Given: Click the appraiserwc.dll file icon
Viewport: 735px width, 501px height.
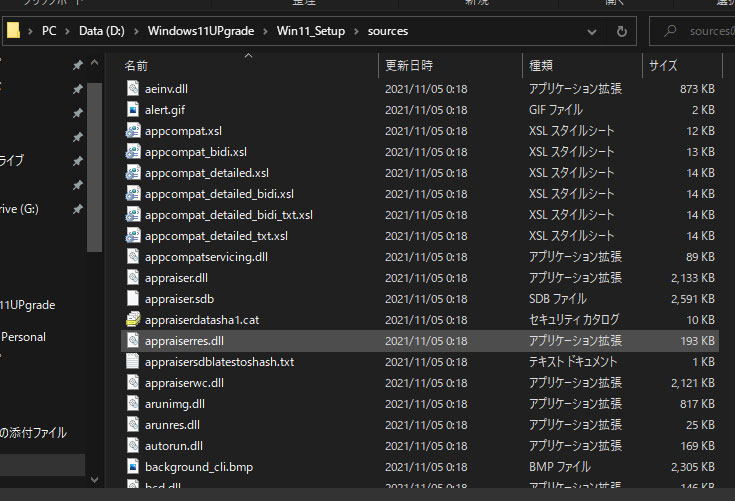Looking at the screenshot, I should [133, 383].
